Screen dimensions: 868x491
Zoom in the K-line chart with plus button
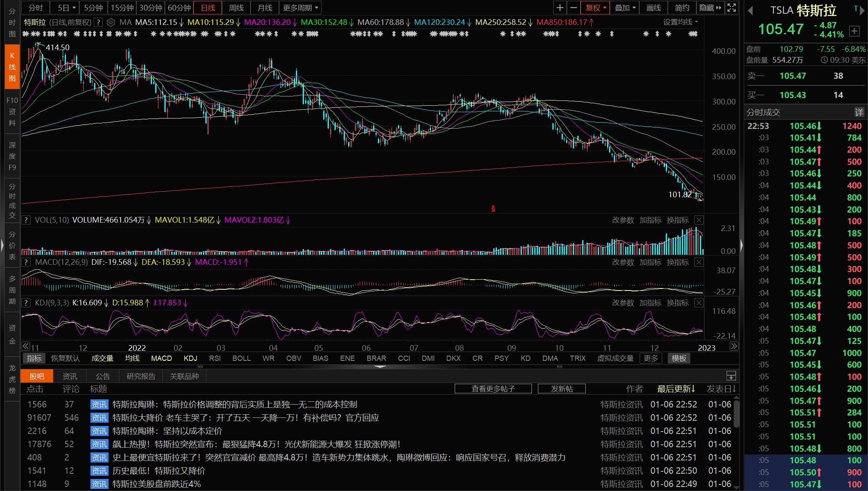[x=560, y=8]
